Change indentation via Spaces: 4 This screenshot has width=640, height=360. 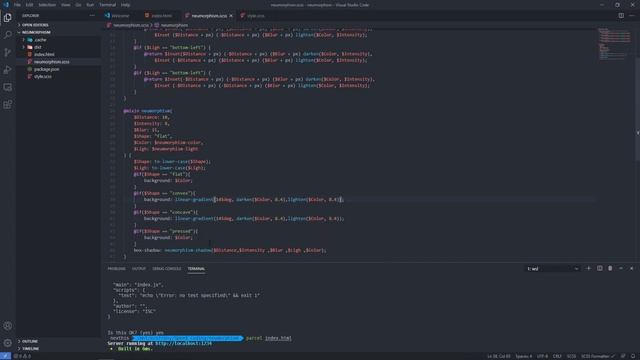[x=523, y=356]
